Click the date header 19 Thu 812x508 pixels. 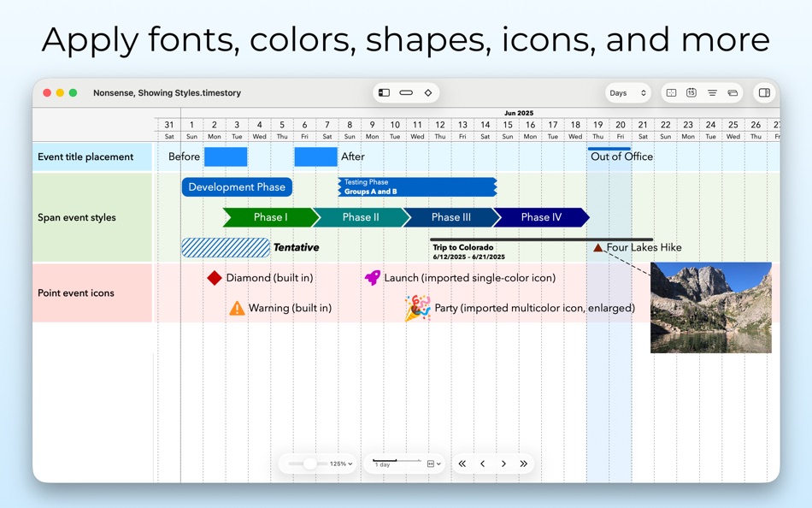coord(598,130)
